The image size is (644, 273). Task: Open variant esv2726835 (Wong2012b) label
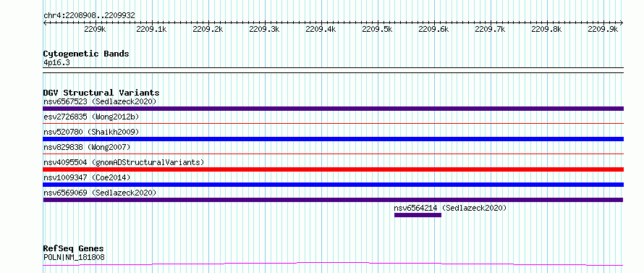(x=91, y=117)
